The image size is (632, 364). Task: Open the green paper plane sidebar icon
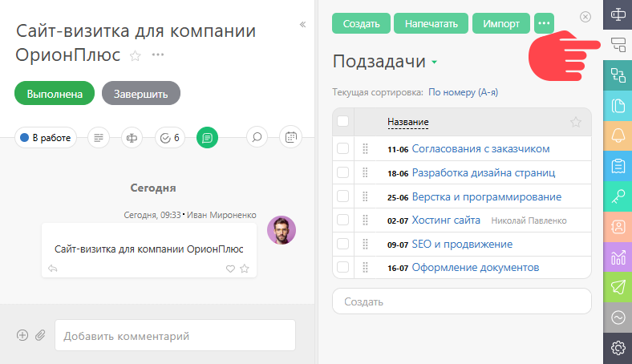click(618, 287)
